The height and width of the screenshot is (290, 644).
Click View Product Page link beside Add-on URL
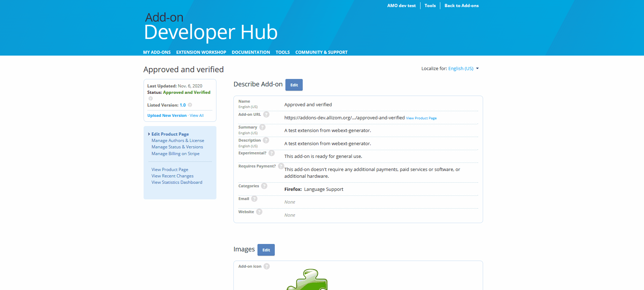(421, 118)
